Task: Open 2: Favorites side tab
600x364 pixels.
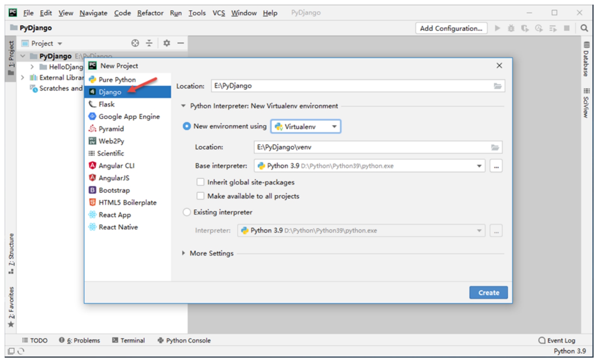Action: click(11, 307)
